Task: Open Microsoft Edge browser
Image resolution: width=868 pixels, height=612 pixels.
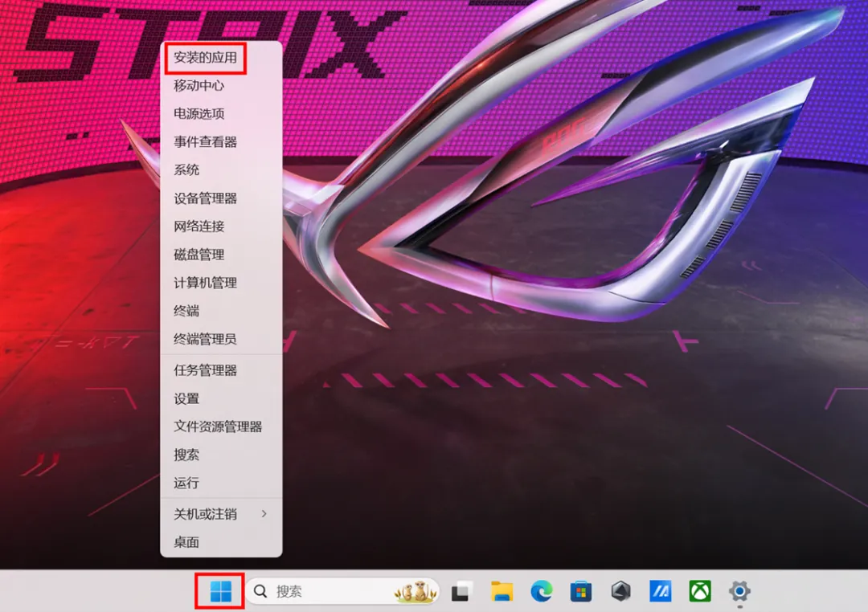Action: coord(542,592)
